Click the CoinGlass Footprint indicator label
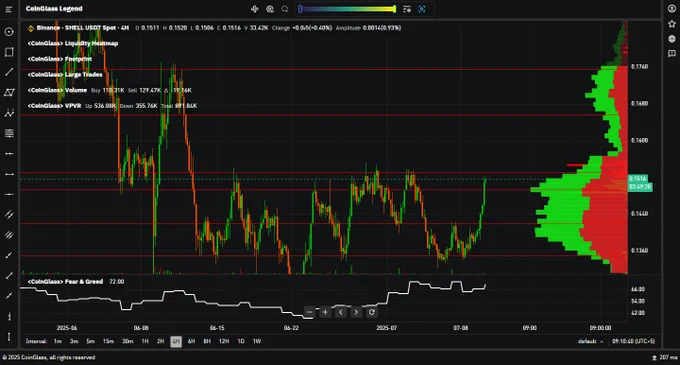The height and width of the screenshot is (365, 680). pyautogui.click(x=60, y=59)
